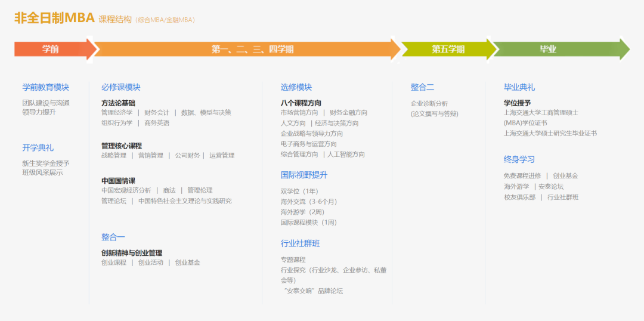The width and height of the screenshot is (644, 321).
Task: Select the 双学位（1年） item
Action: (300, 191)
